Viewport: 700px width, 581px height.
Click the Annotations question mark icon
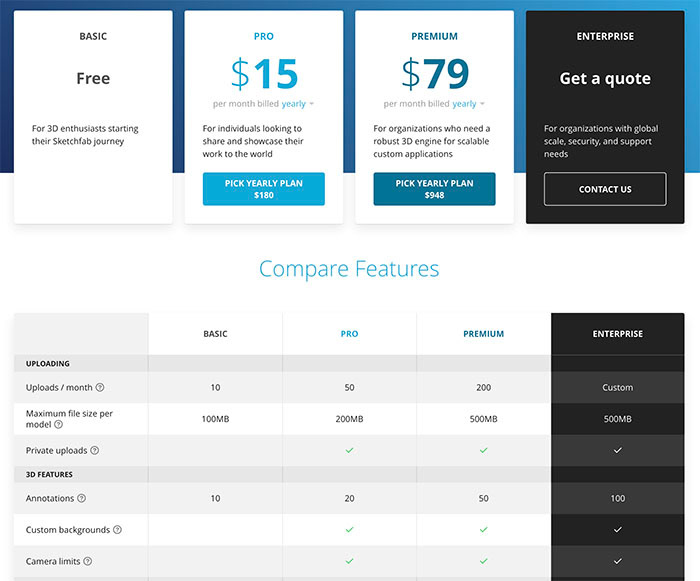pyautogui.click(x=82, y=498)
